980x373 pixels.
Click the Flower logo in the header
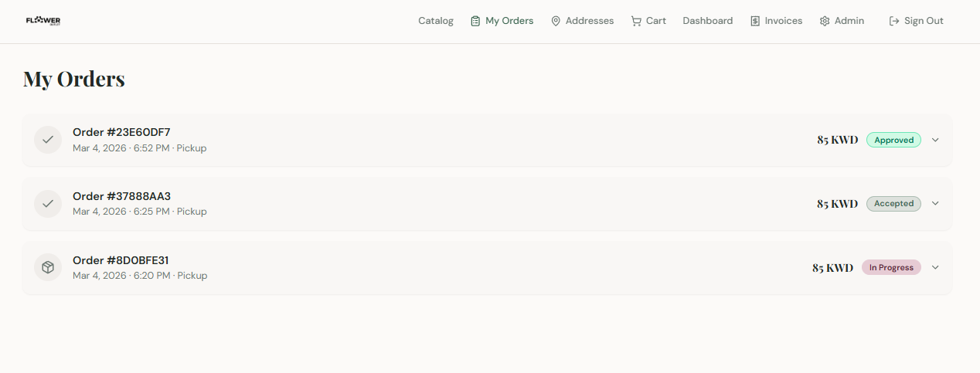tap(43, 21)
